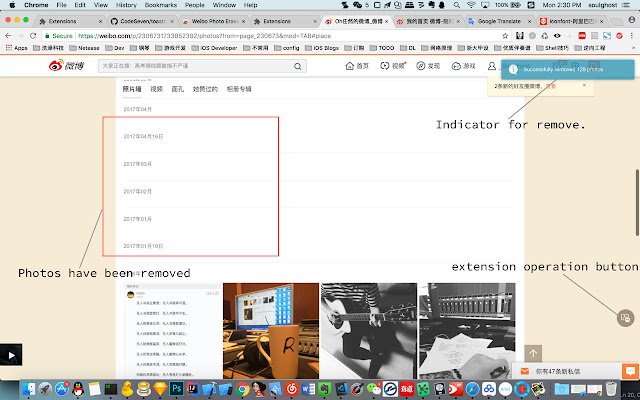Viewport: 640px width, 400px height.
Task: Play the video control at bottom left
Action: tap(11, 355)
